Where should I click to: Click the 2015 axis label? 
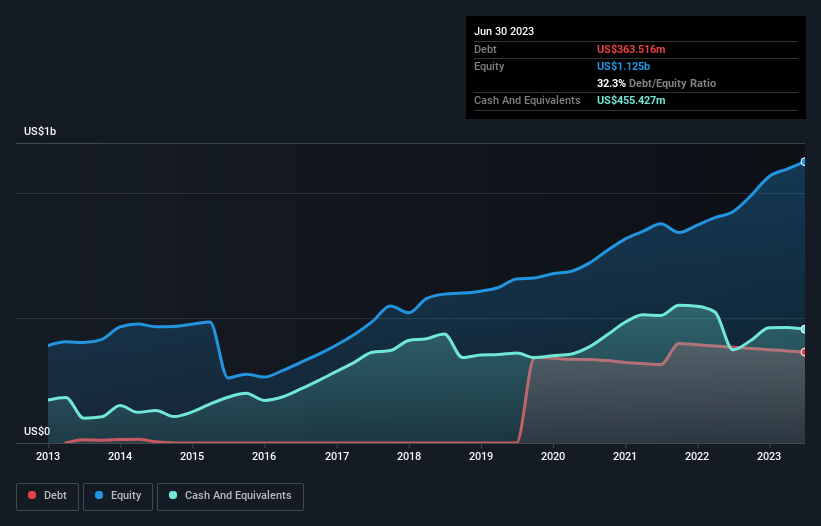coord(192,456)
